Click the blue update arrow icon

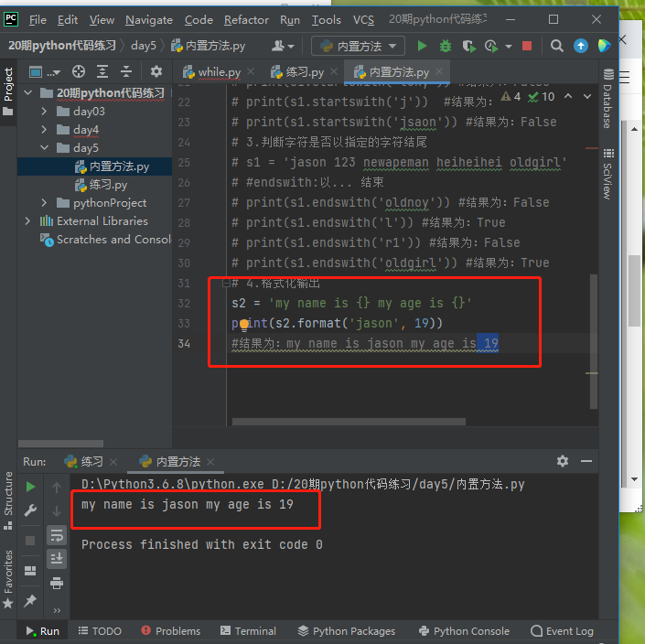click(580, 46)
